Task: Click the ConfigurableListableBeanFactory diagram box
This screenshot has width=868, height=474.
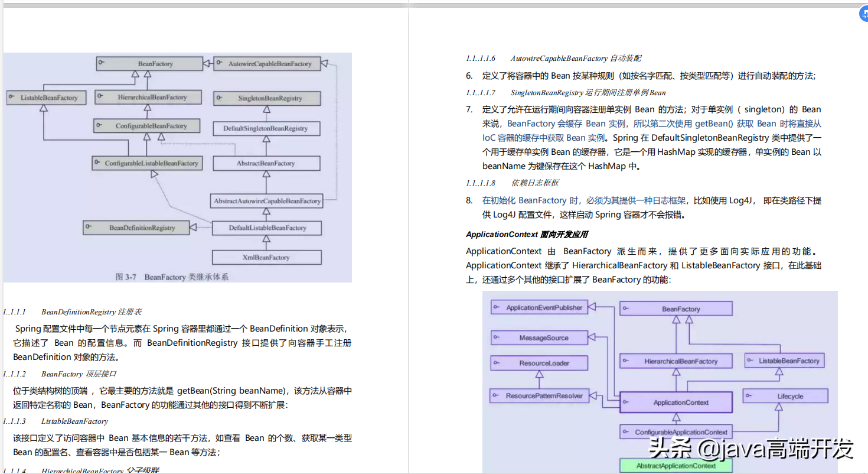Action: click(146, 163)
